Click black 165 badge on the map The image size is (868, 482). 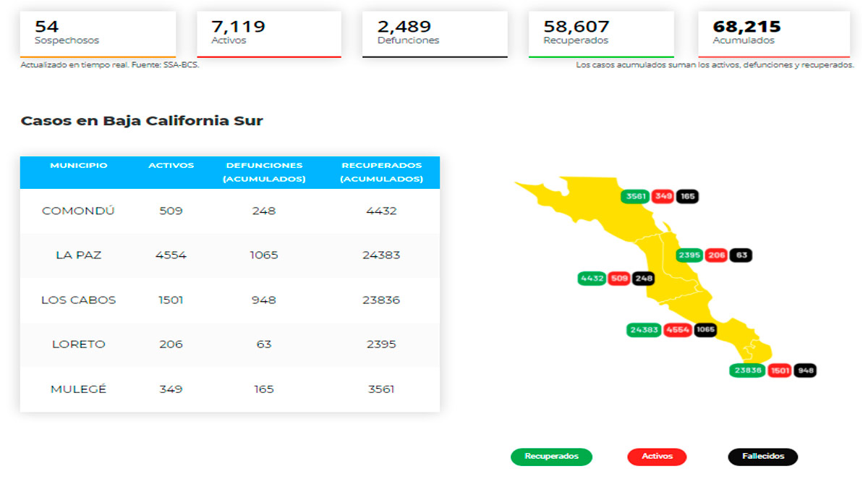pos(688,196)
